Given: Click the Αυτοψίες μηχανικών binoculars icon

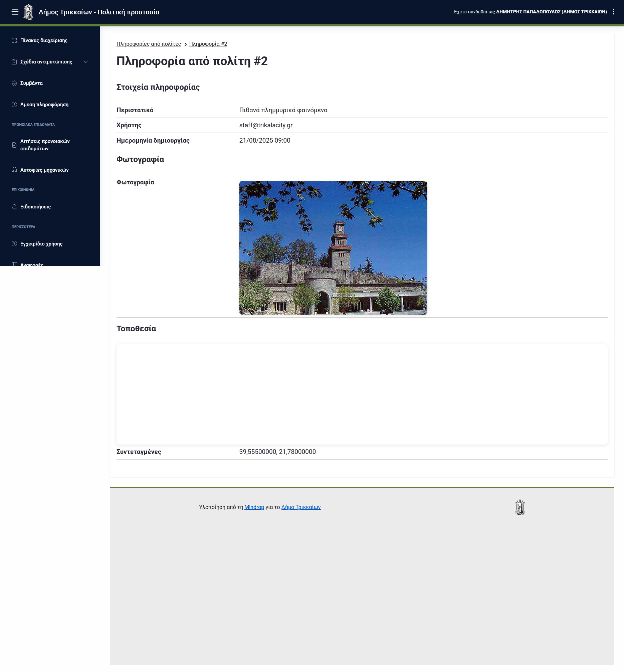Looking at the screenshot, I should pyautogui.click(x=14, y=170).
